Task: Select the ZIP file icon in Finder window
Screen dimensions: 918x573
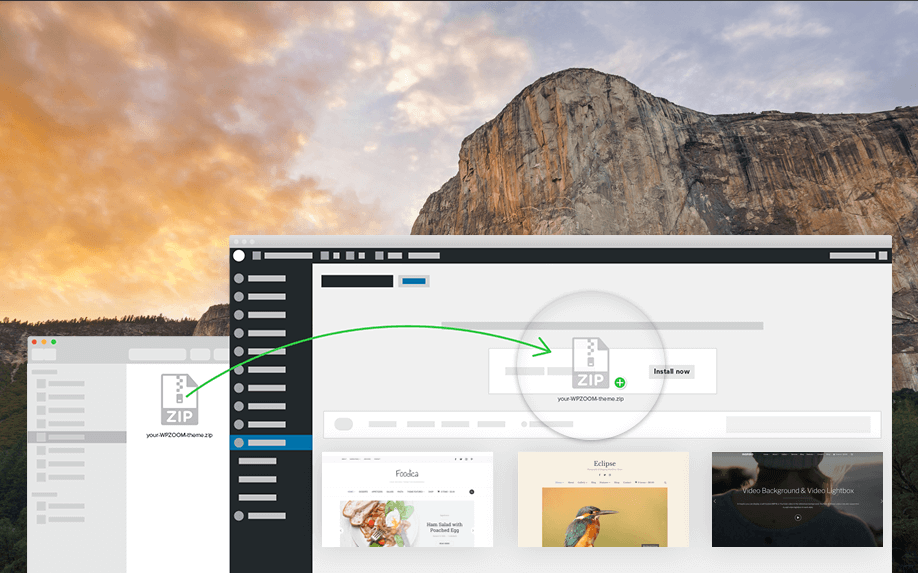Action: 180,399
